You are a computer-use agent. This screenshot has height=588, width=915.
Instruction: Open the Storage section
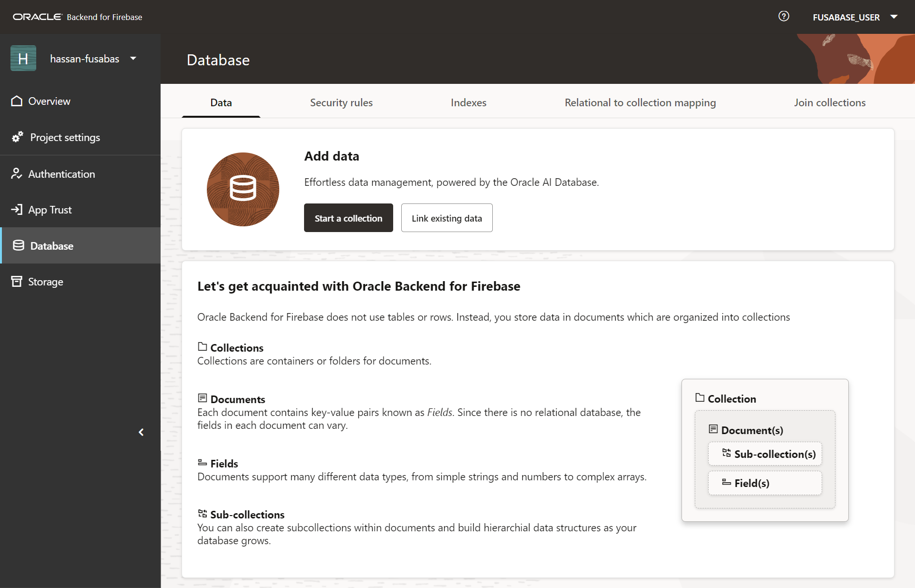(80, 282)
